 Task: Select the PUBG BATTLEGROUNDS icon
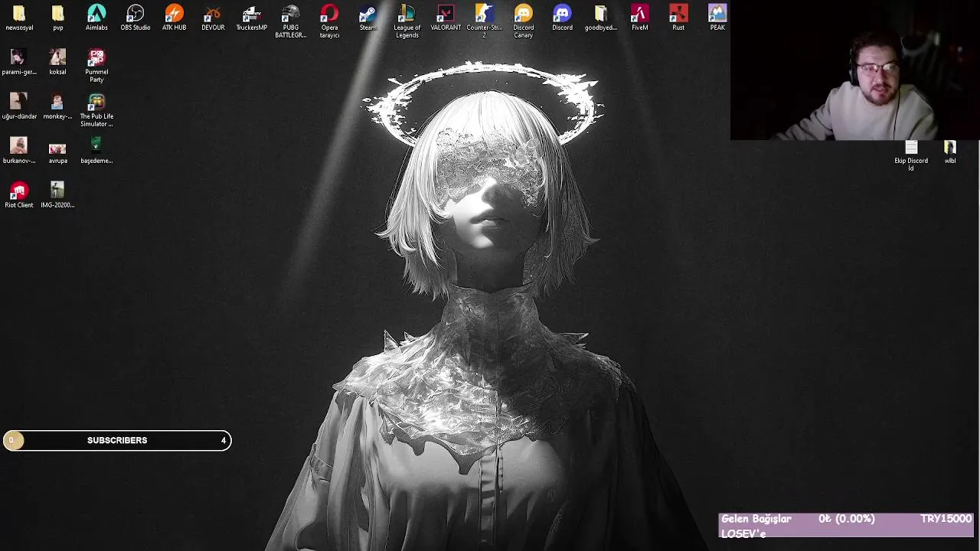pyautogui.click(x=290, y=21)
